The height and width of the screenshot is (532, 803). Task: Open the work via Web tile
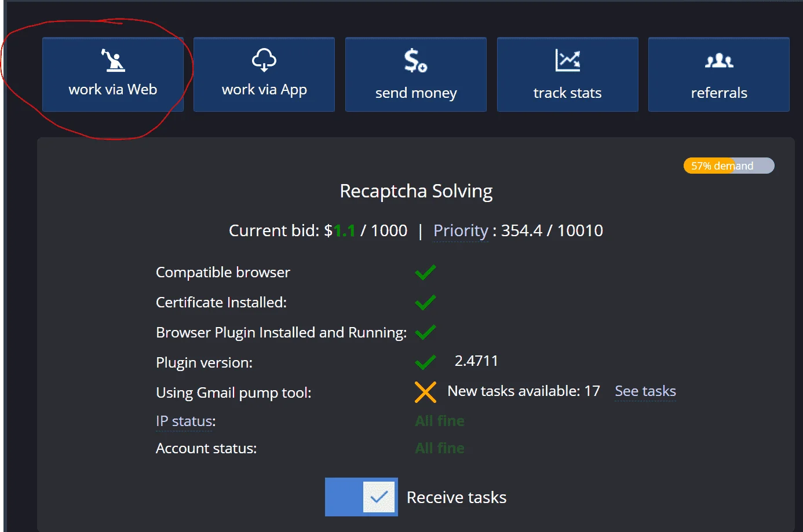coord(113,75)
